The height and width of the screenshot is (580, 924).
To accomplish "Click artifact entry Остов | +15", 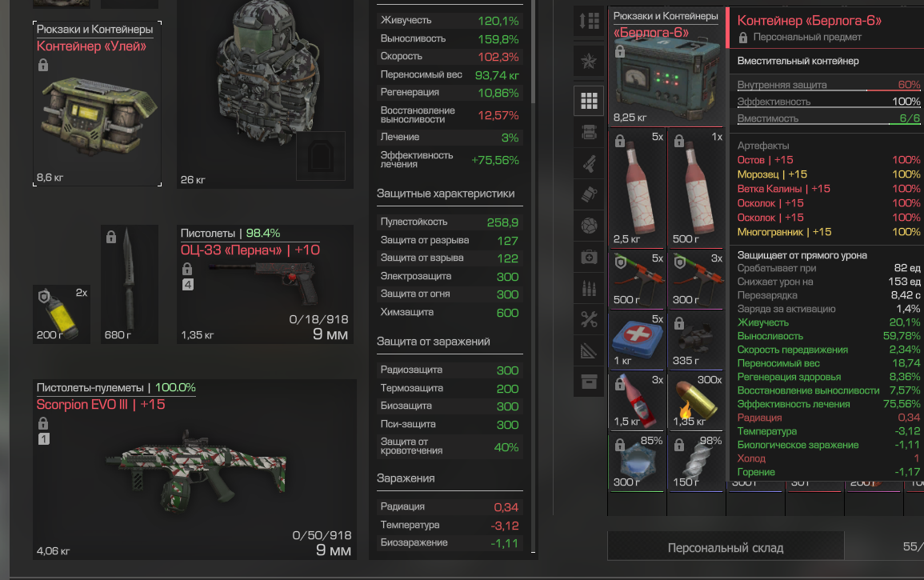I will point(829,160).
